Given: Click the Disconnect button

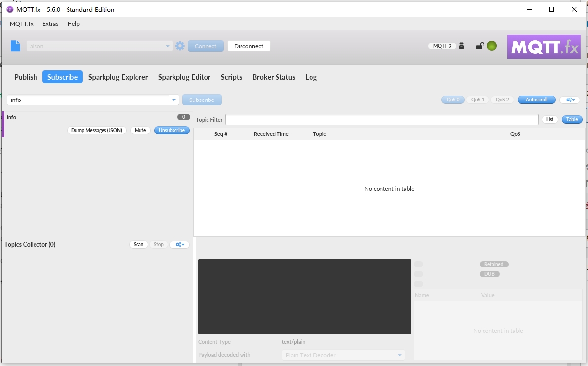Looking at the screenshot, I should click(x=248, y=46).
